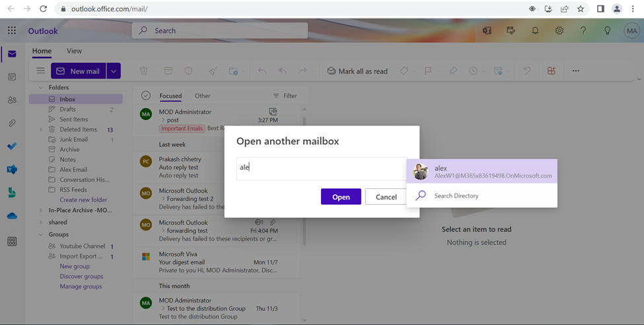
Task: Click the Sweep broom icon in toolbar
Action: point(213,71)
